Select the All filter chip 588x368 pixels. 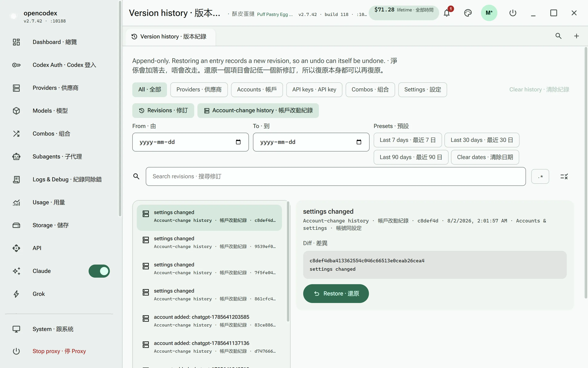coord(149,90)
